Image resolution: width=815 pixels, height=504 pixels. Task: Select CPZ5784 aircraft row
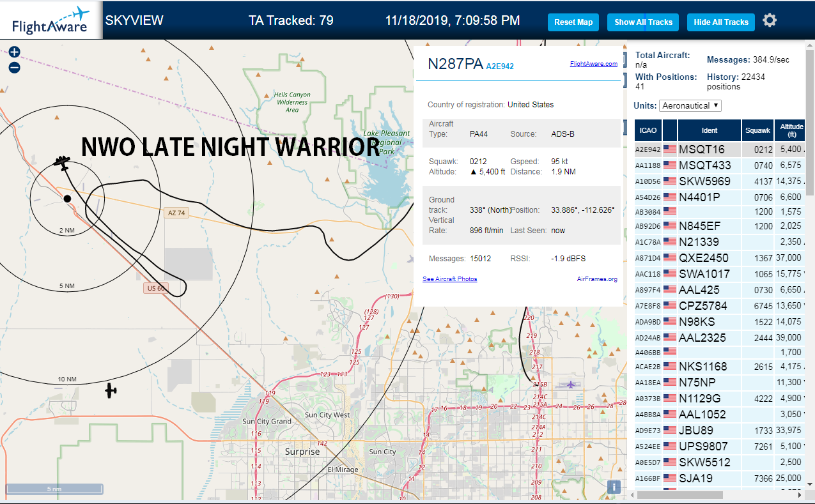(720, 305)
